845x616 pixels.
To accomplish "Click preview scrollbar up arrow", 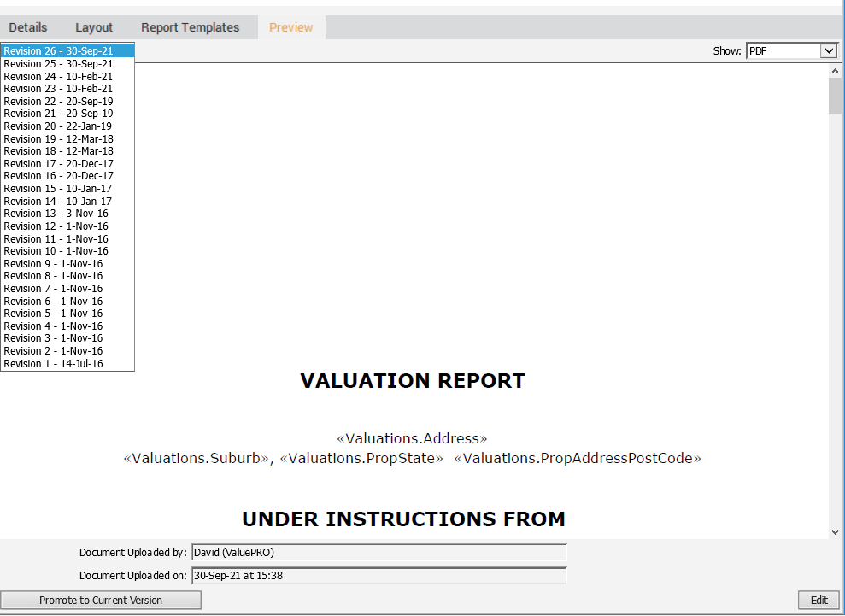I will [x=836, y=71].
